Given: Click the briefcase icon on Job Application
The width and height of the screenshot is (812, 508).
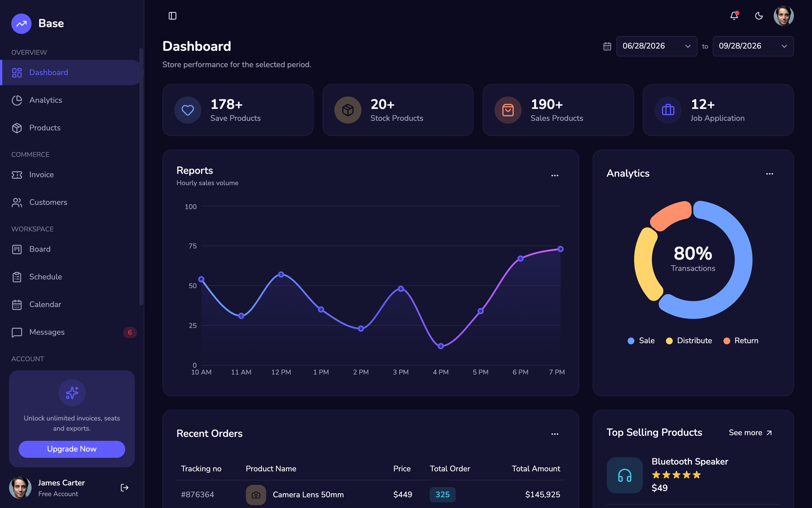Looking at the screenshot, I should coord(668,110).
